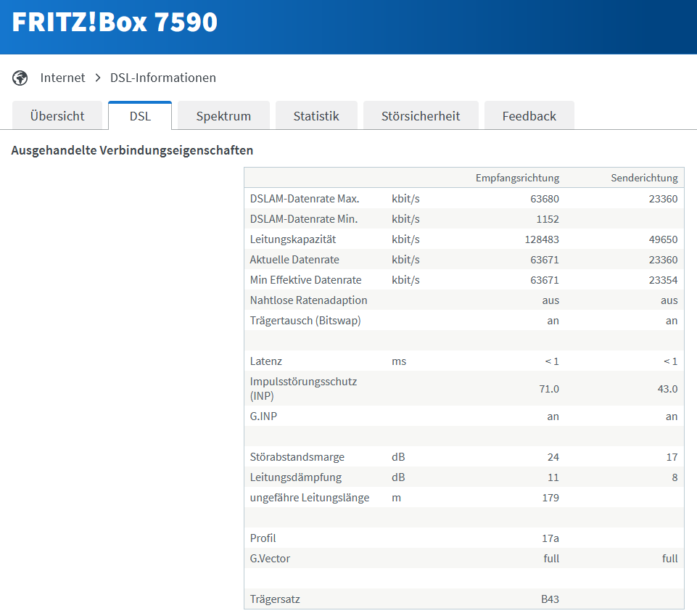
Task: Click the value 63680
Action: (545, 199)
